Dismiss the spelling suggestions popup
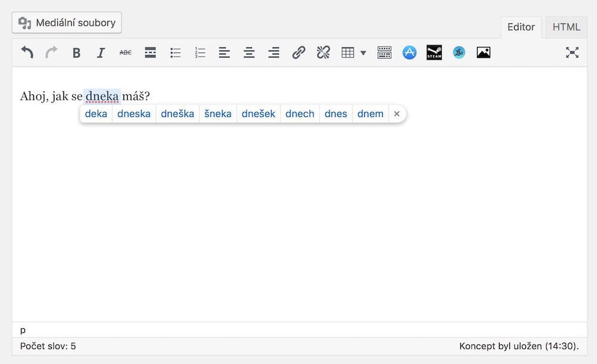The image size is (597, 364). [396, 113]
